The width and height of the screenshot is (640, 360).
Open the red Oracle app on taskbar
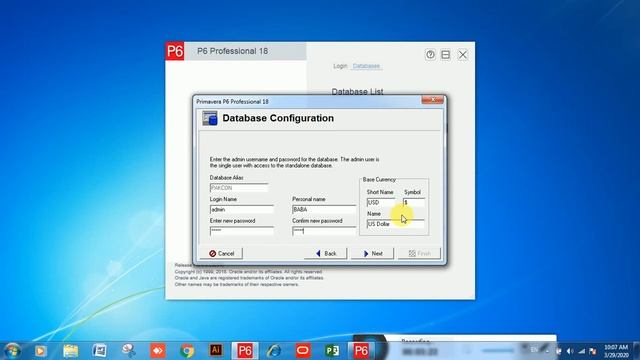click(303, 351)
